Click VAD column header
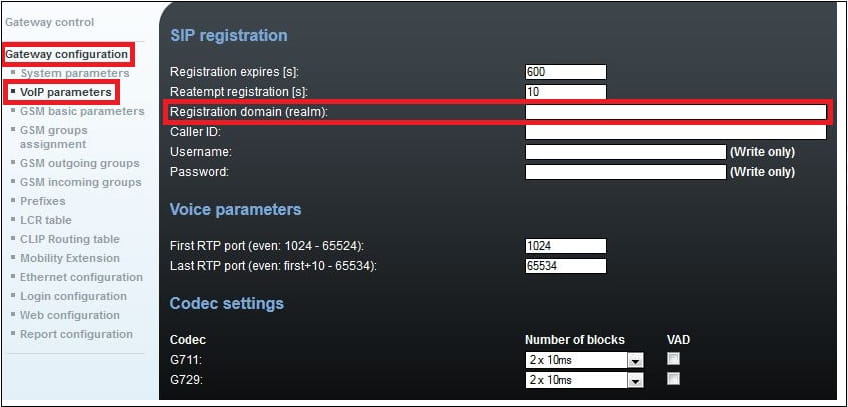Image resolution: width=848 pixels, height=407 pixels. click(x=678, y=340)
